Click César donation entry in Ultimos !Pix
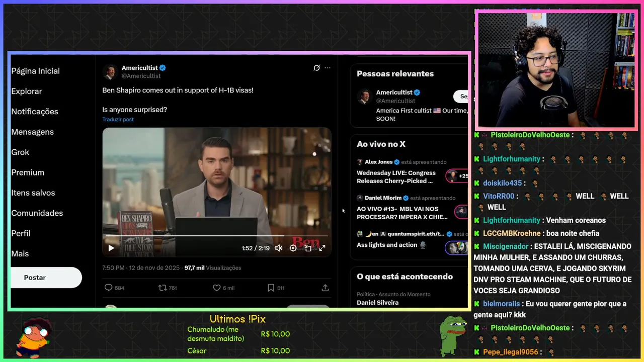Screen dimensions: 644x362 tap(238, 350)
